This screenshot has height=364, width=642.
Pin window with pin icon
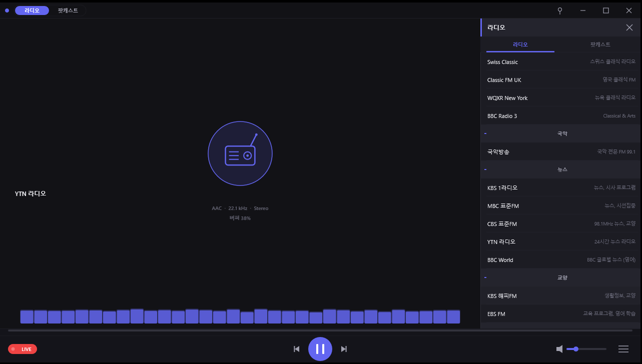(560, 10)
